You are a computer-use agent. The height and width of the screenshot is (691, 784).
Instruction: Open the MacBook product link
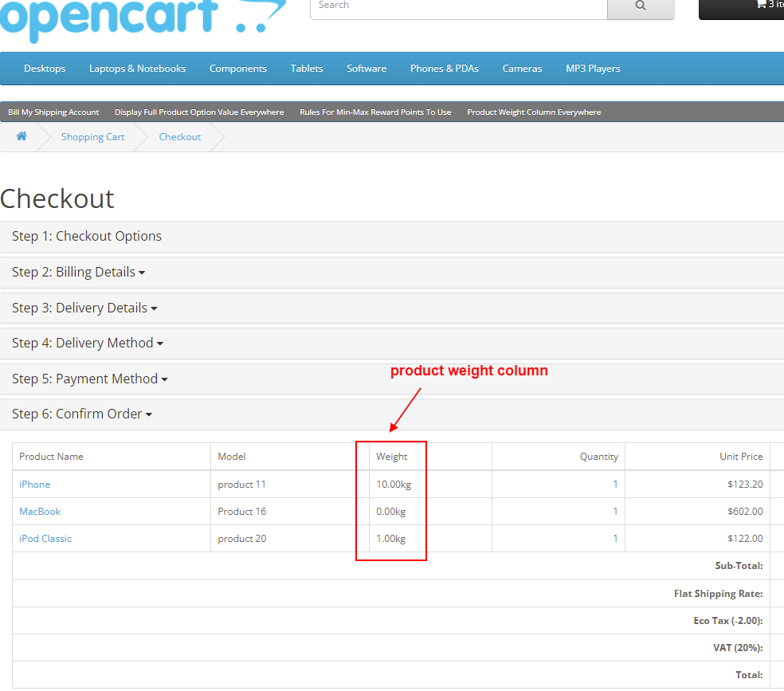pos(40,512)
